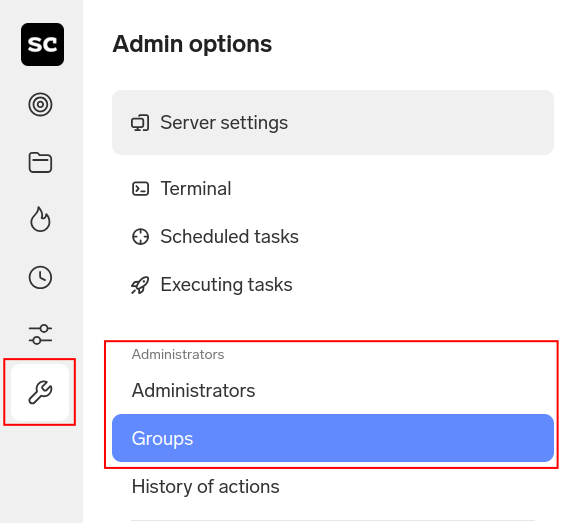Screen dimensions: 582x523
Task: Open the folder icon in sidebar
Action: tap(40, 163)
